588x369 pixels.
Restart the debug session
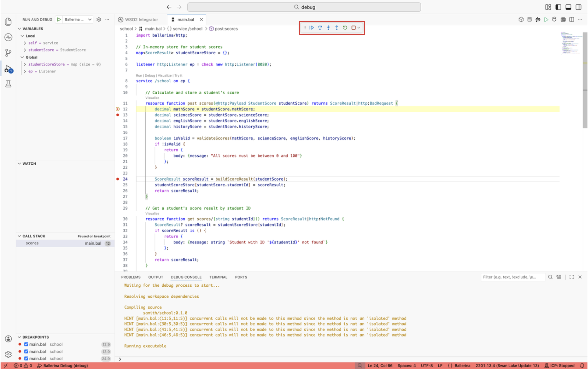click(345, 28)
